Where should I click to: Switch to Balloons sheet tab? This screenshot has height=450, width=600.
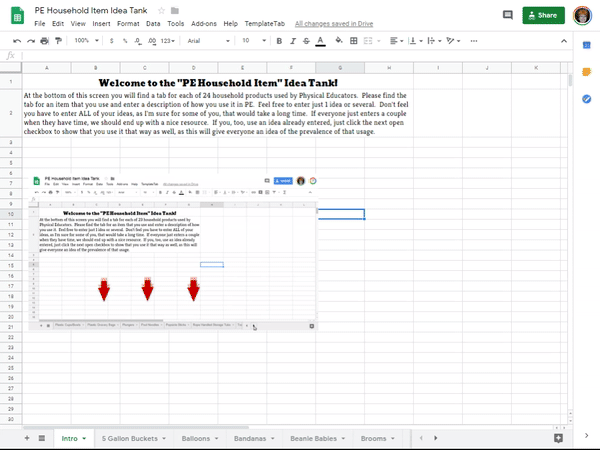click(x=196, y=439)
